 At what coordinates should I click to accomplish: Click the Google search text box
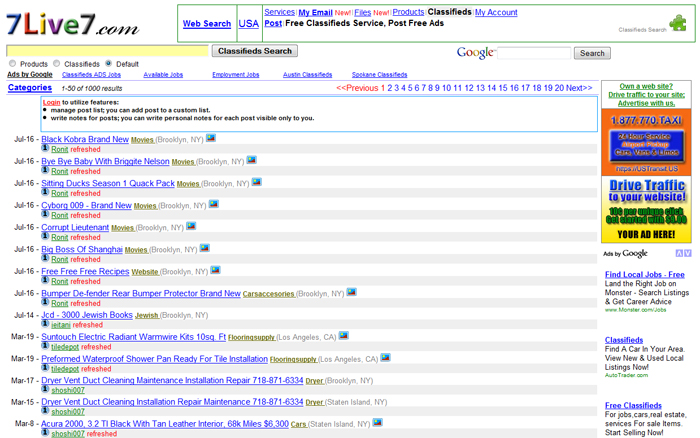click(x=534, y=53)
